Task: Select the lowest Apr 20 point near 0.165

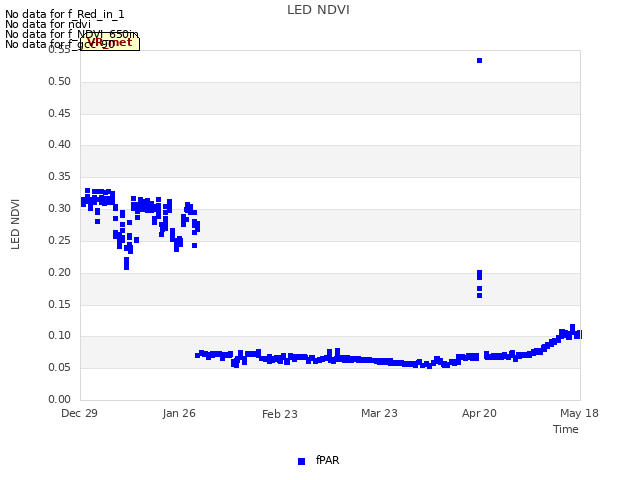Action: click(x=480, y=296)
